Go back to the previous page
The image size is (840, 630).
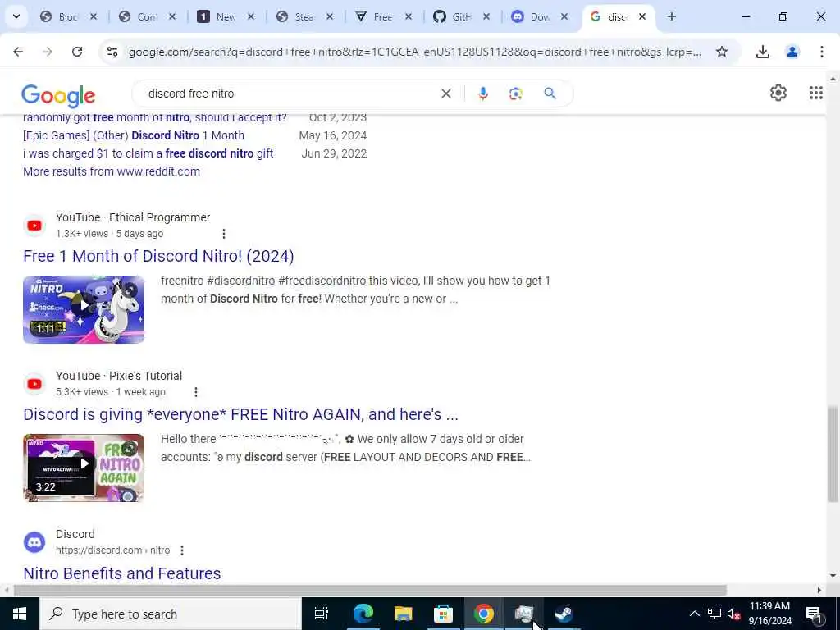pos(18,52)
